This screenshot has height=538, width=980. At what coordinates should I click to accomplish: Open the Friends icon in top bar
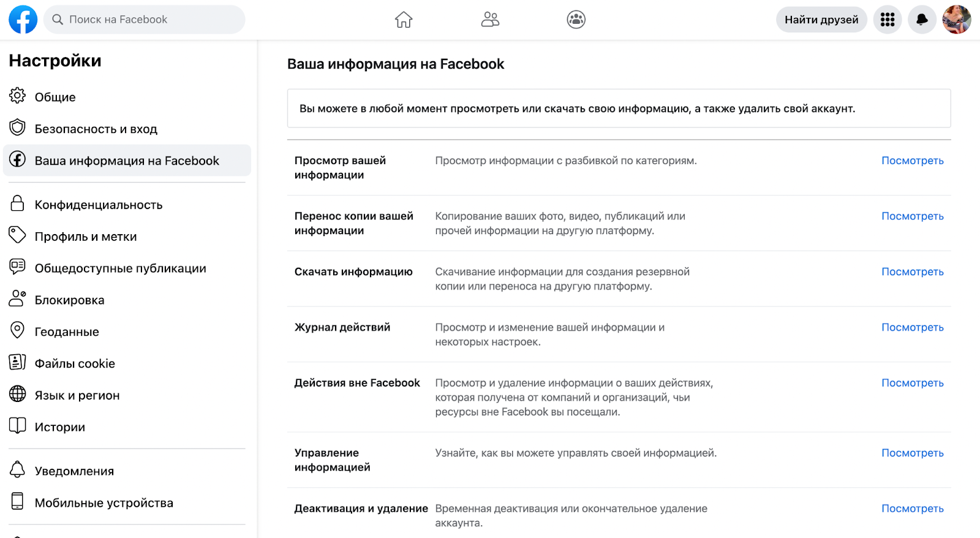coord(490,20)
